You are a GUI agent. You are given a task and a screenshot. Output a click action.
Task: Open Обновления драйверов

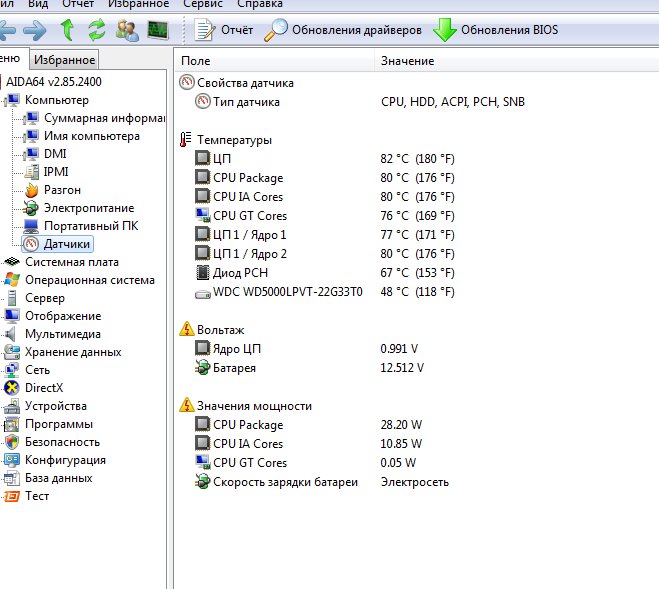coord(343,30)
